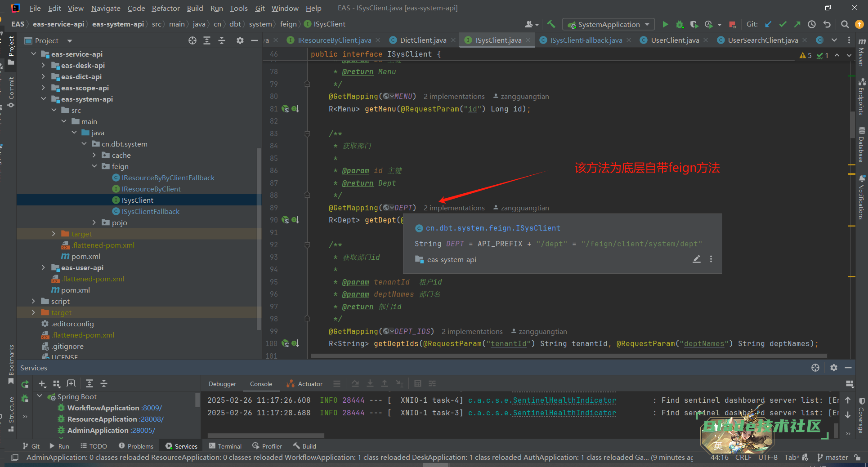
Task: Open the Git menu
Action: coord(260,8)
